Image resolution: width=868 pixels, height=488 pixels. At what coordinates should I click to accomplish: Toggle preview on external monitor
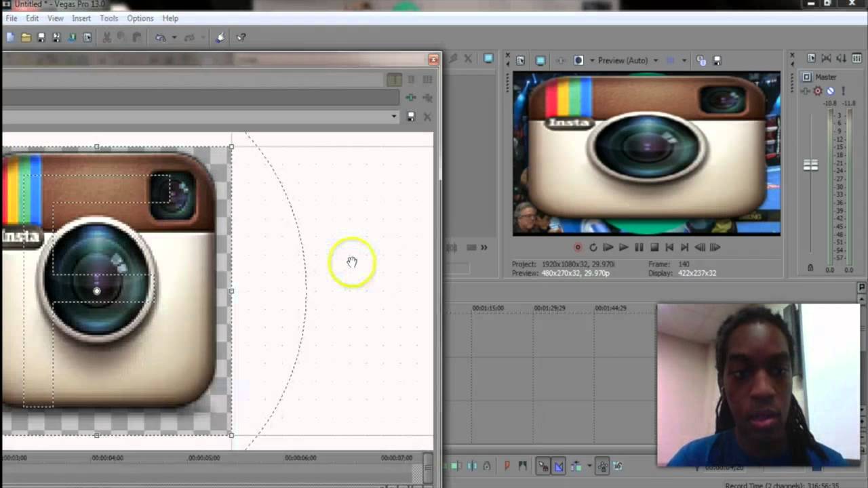click(540, 60)
